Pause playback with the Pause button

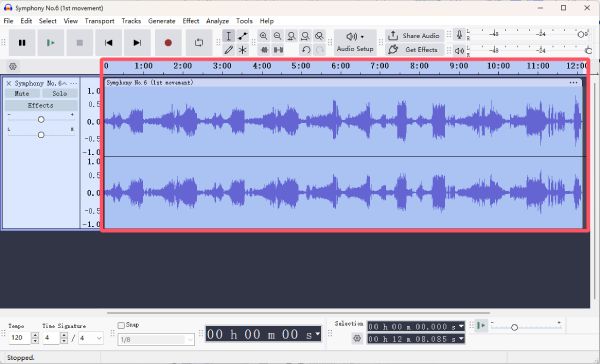pos(22,42)
